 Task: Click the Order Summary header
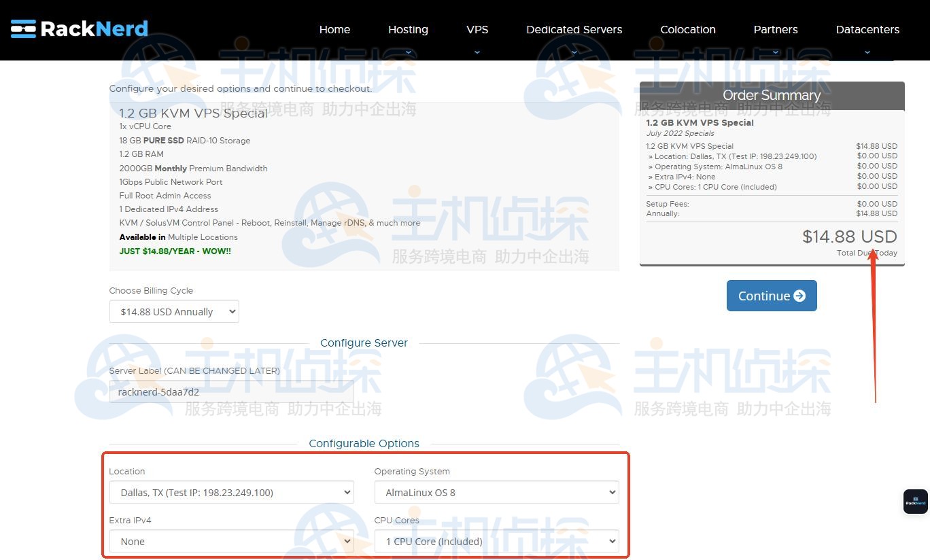[772, 95]
